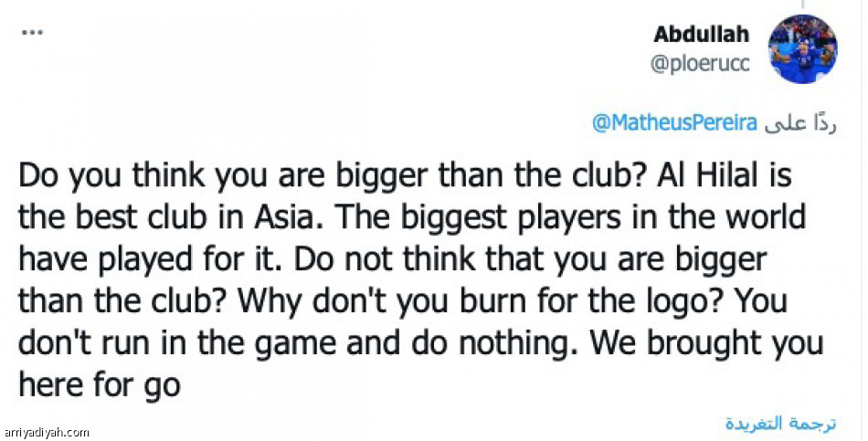This screenshot has height=441, width=868.
Task: Click Abdullah's profile avatar picture
Action: click(x=801, y=49)
